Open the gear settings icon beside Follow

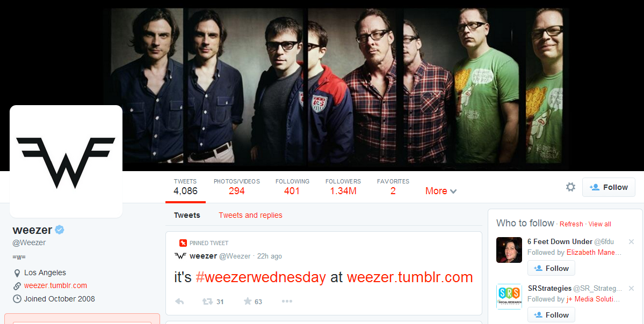click(x=570, y=187)
